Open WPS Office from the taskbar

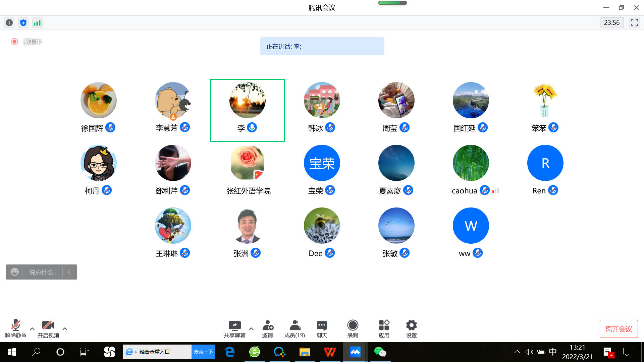[330, 352]
